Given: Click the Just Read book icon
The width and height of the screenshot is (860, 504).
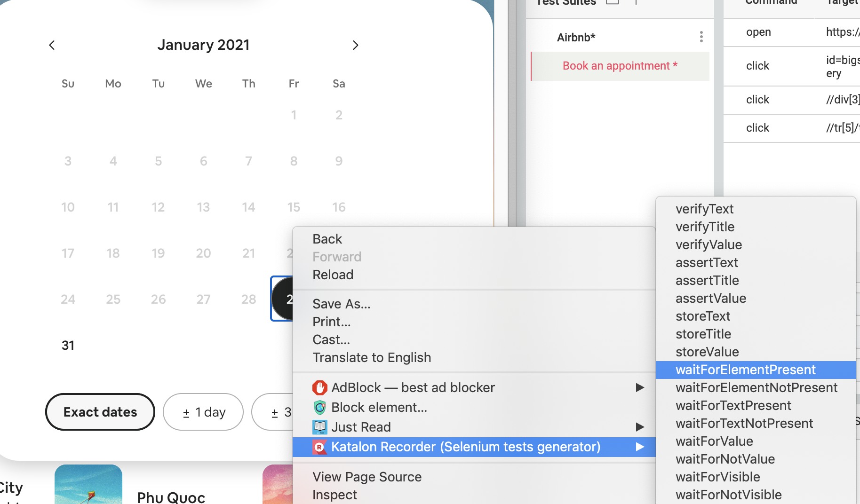Looking at the screenshot, I should [320, 427].
